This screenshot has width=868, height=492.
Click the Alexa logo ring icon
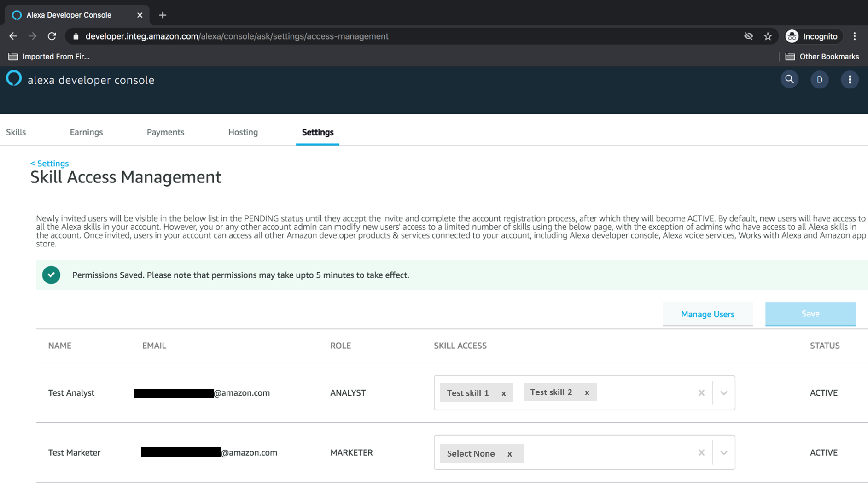(x=14, y=79)
